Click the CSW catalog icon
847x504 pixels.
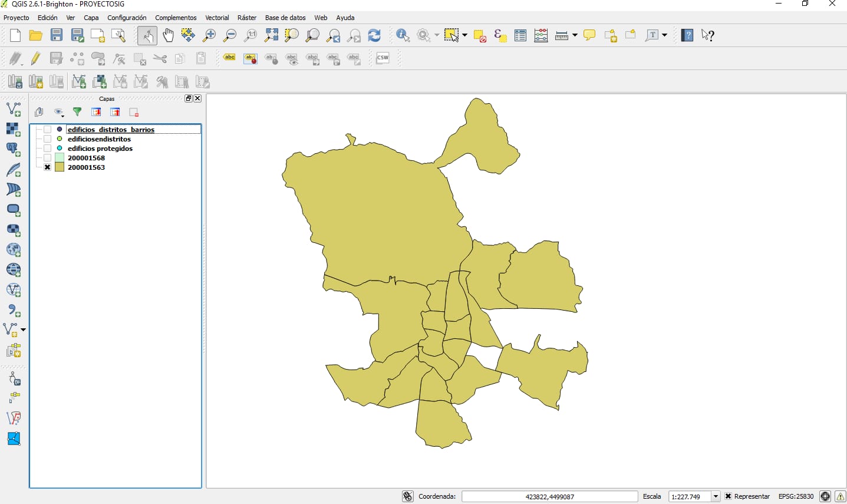point(383,58)
